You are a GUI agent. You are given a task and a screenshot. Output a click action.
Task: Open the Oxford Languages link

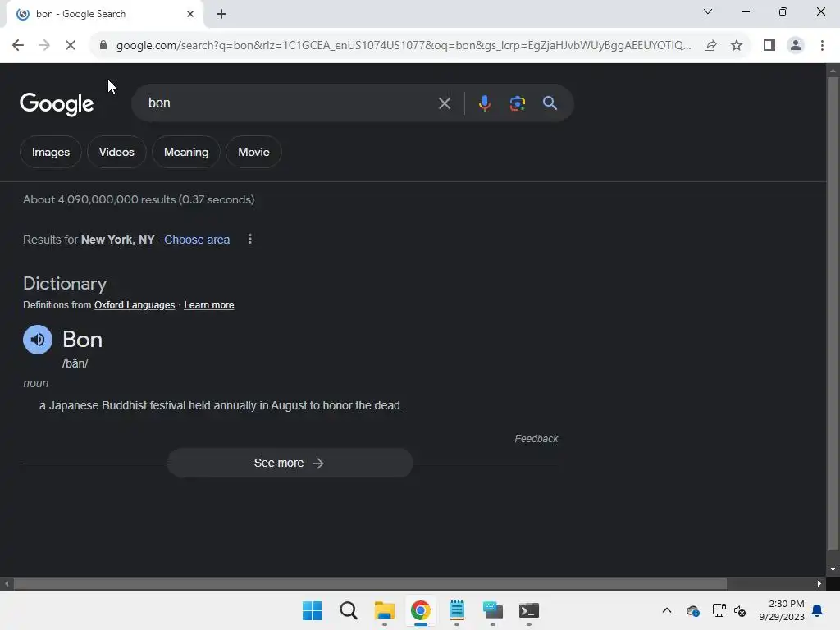point(135,305)
